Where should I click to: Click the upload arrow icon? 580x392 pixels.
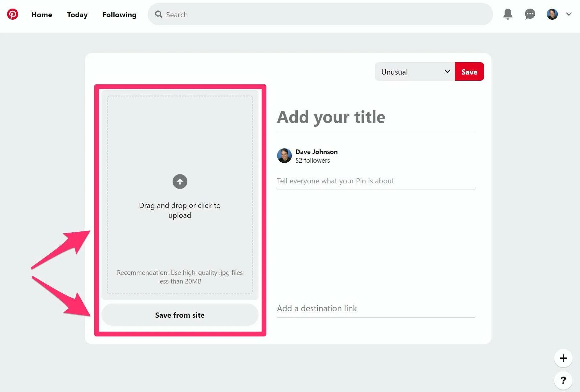pyautogui.click(x=180, y=182)
